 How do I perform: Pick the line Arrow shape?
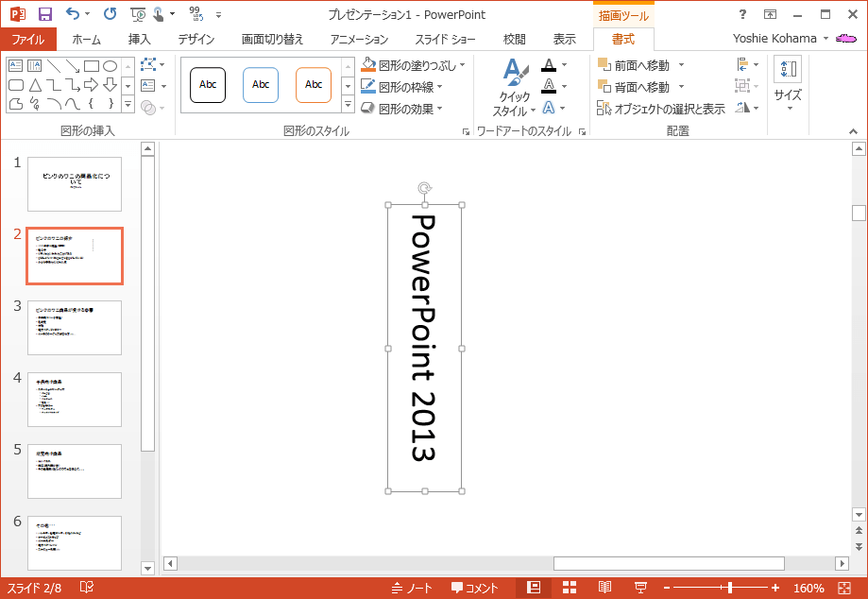[73, 66]
